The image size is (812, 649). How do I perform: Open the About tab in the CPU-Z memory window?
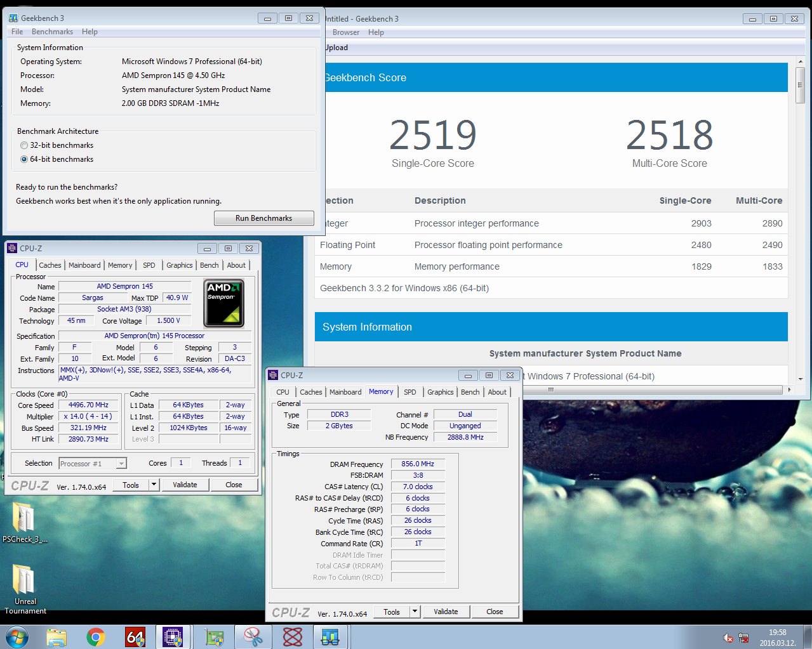click(497, 392)
